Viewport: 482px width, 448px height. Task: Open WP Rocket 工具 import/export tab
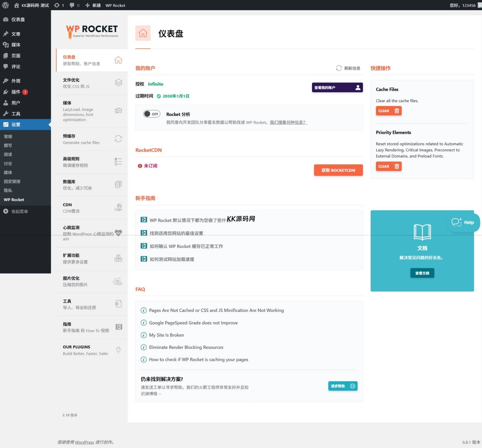tap(92, 304)
